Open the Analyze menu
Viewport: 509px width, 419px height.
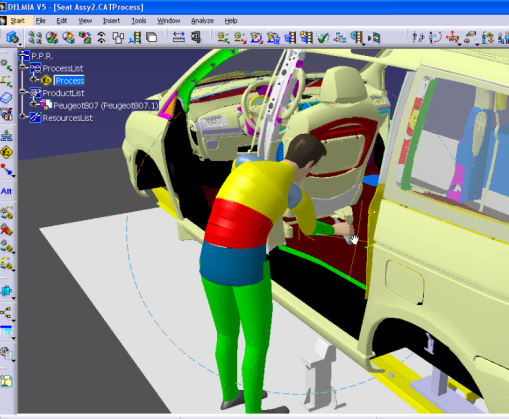tap(202, 21)
